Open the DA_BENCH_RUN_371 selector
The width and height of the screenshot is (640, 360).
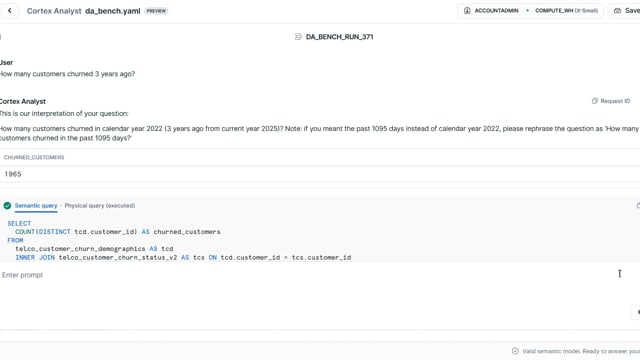(x=334, y=37)
